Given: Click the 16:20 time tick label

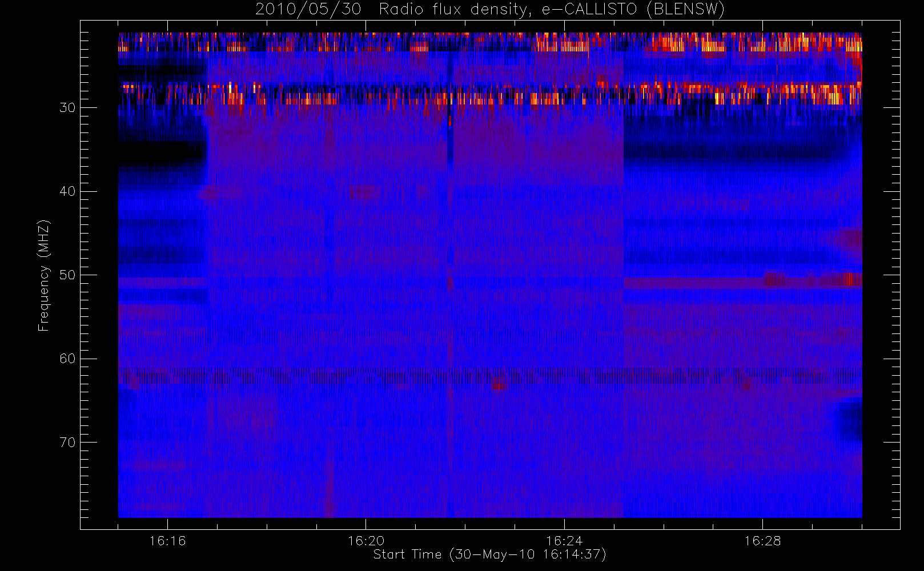Looking at the screenshot, I should [365, 541].
